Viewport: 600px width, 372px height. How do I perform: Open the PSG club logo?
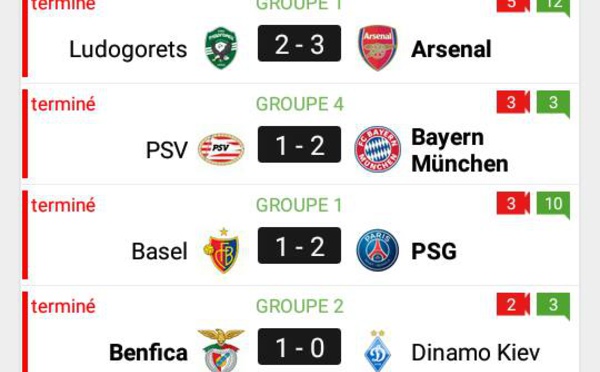click(x=378, y=250)
